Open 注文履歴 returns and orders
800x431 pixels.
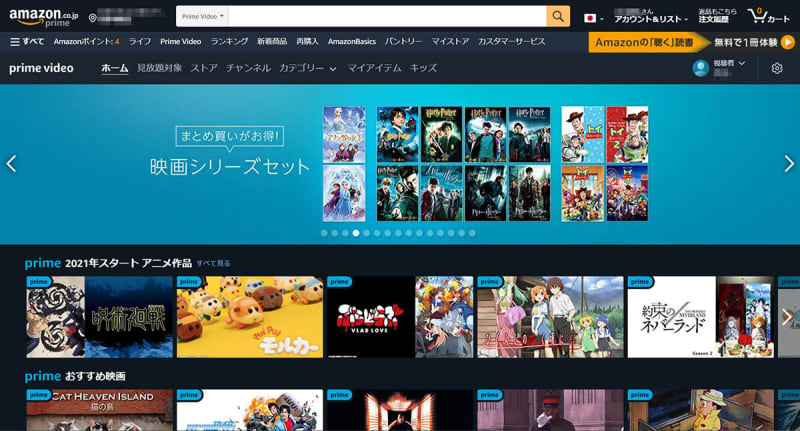click(717, 16)
